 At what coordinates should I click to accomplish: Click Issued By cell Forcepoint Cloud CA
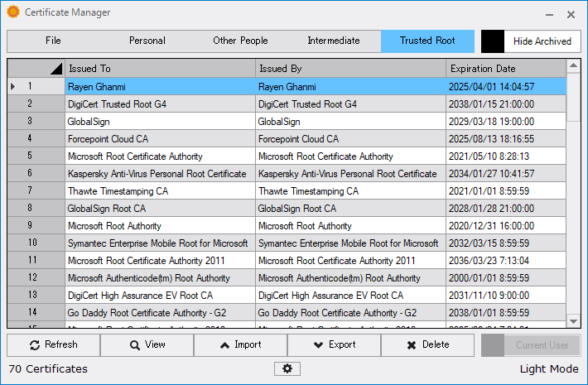click(x=350, y=139)
